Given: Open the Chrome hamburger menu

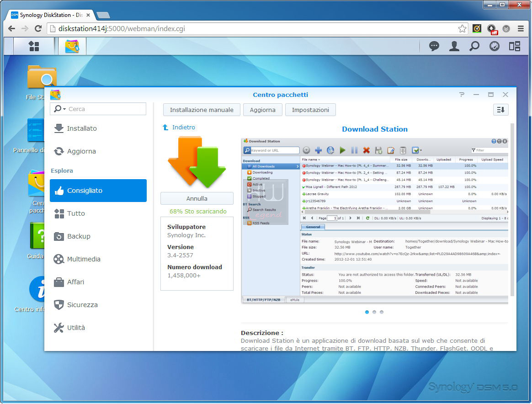Looking at the screenshot, I should (x=521, y=28).
